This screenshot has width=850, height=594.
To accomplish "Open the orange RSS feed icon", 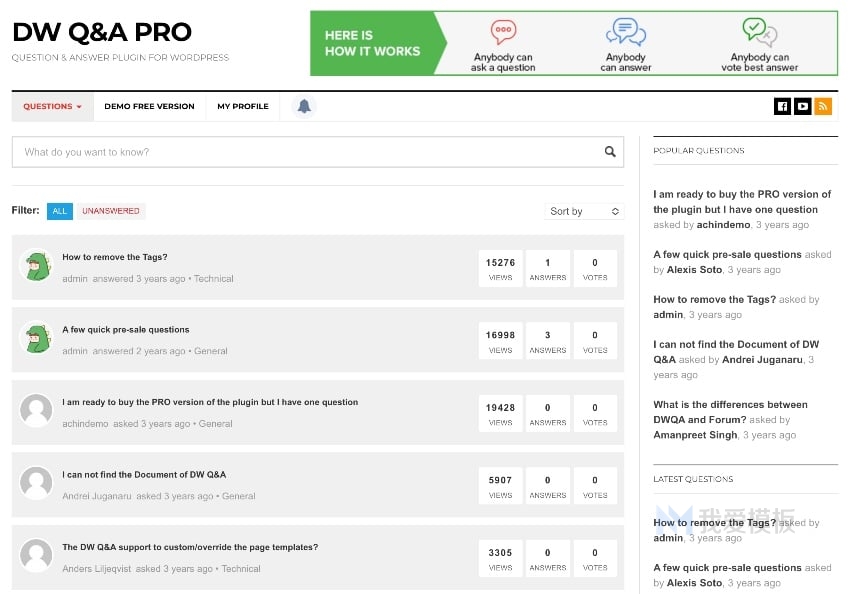I will click(x=823, y=106).
